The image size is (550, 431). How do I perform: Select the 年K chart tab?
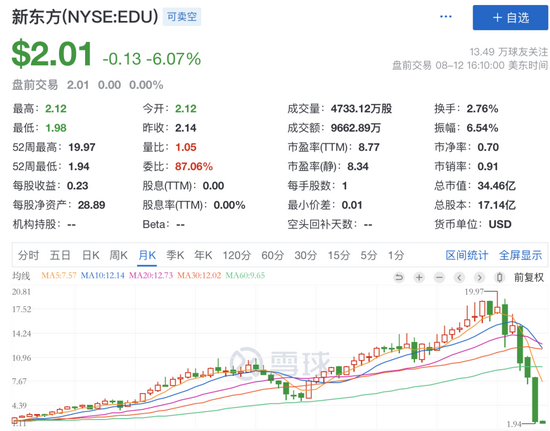click(203, 255)
